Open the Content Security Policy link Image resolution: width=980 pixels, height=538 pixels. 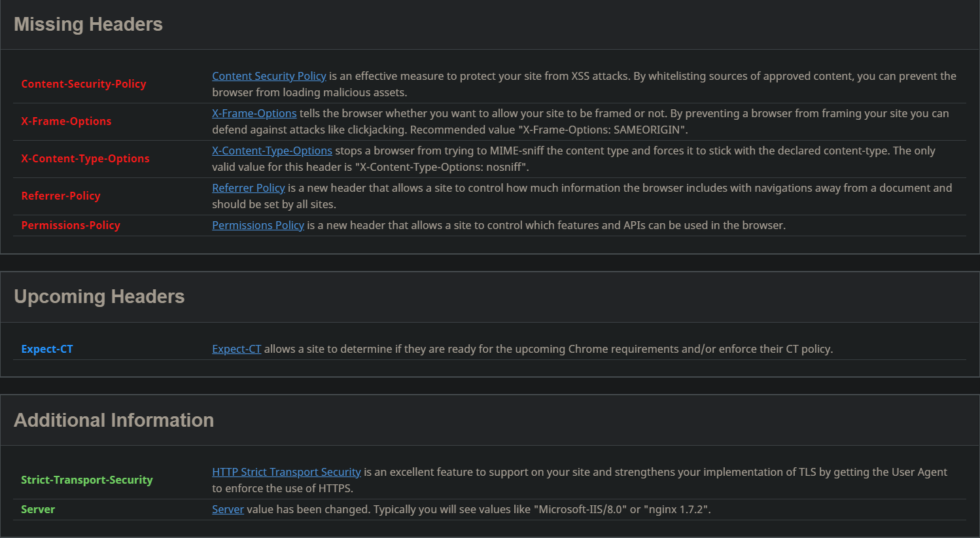(x=269, y=76)
